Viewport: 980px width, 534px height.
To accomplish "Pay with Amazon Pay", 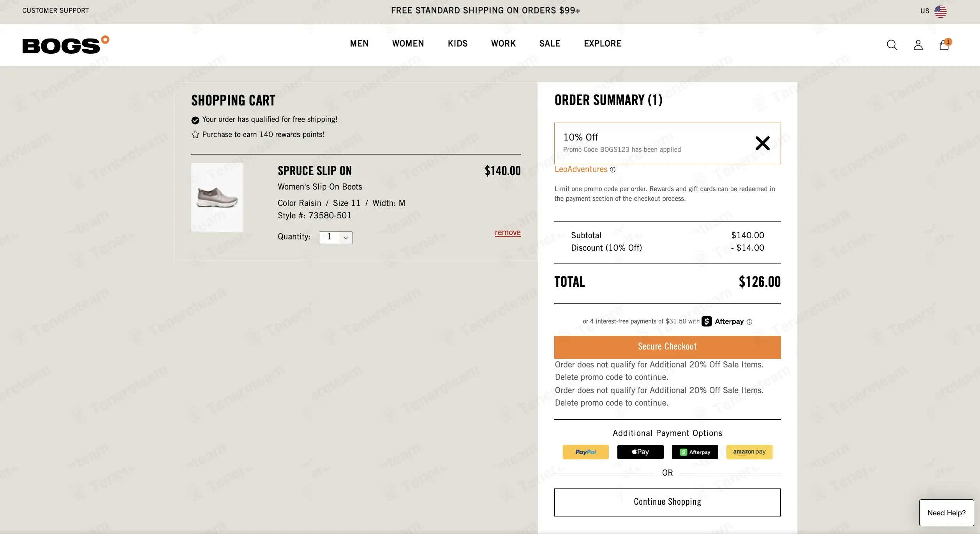I will pos(749,452).
